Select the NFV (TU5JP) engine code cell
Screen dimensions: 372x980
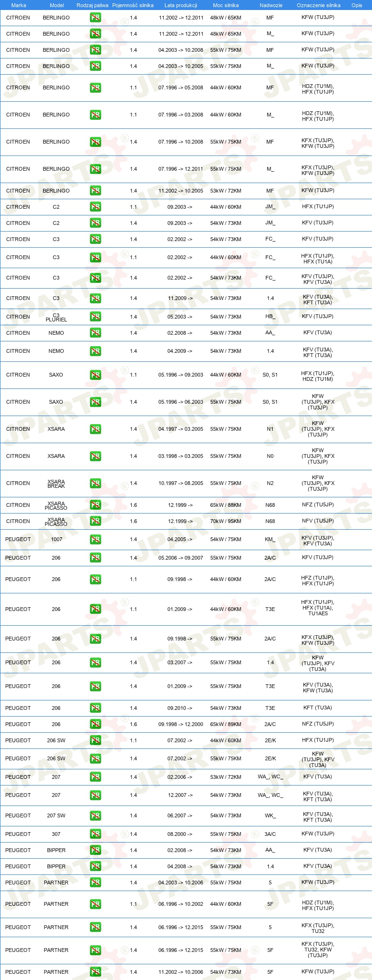[318, 521]
